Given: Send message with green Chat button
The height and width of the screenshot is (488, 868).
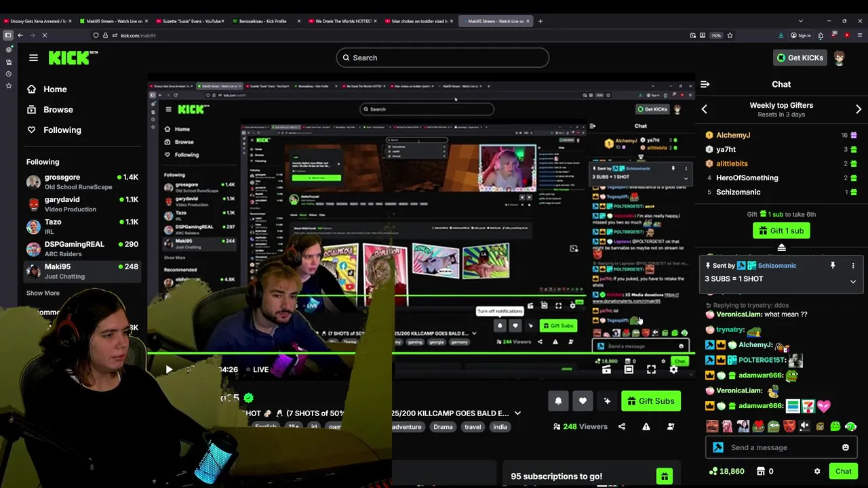Looking at the screenshot, I should pos(844,471).
